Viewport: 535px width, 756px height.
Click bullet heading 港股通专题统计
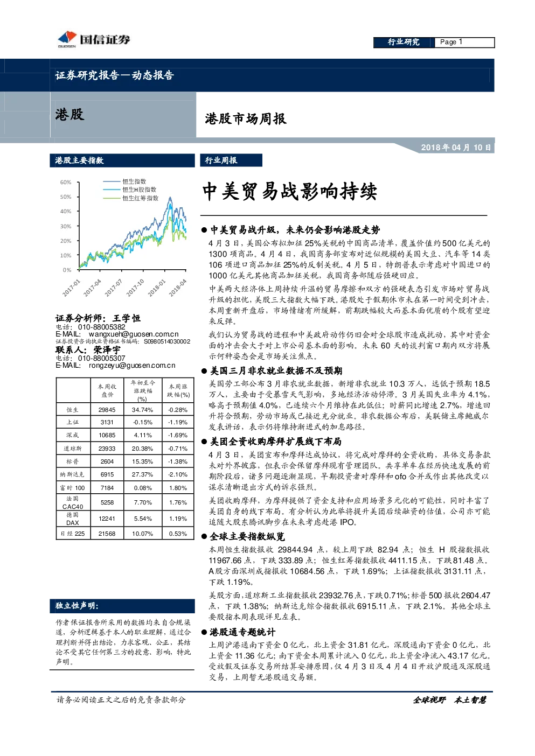242,632
